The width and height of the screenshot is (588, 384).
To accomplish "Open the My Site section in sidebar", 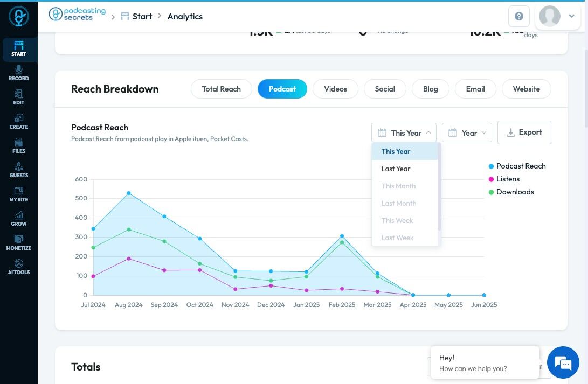I will pyautogui.click(x=19, y=194).
